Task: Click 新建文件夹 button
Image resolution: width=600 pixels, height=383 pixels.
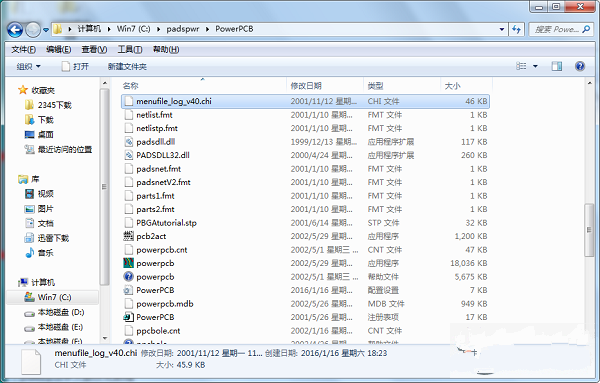Action: (127, 67)
